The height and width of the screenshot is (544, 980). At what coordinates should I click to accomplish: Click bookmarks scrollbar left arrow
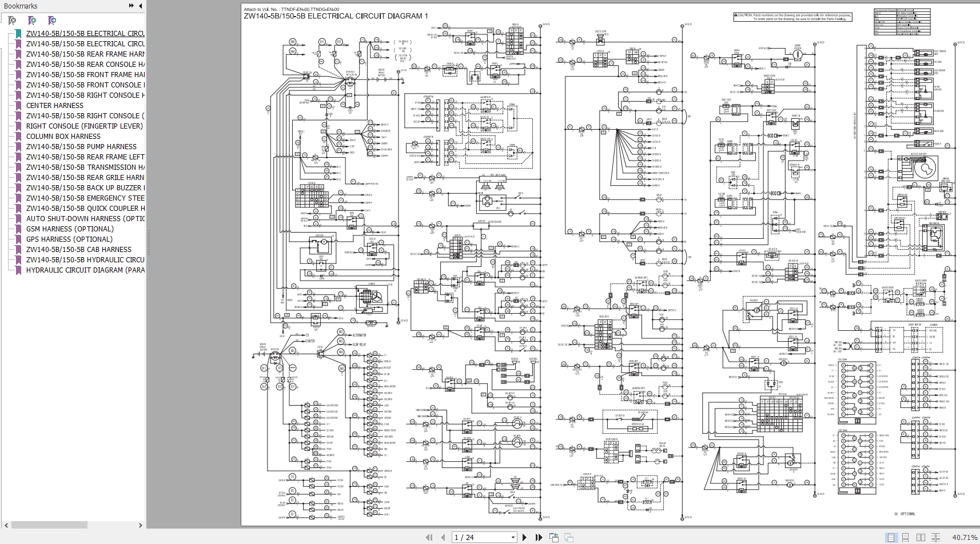[7, 525]
